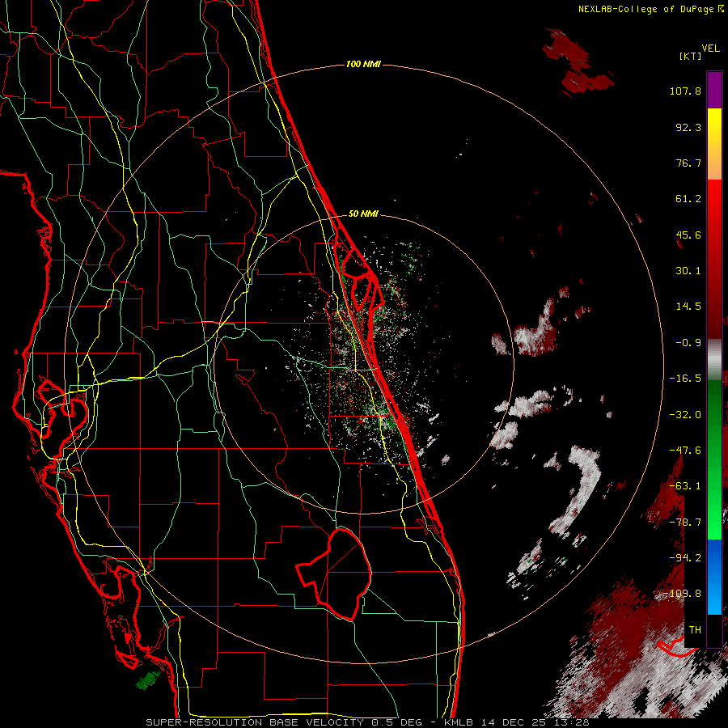
Task: Click the VEL legend title
Action: pos(710,49)
